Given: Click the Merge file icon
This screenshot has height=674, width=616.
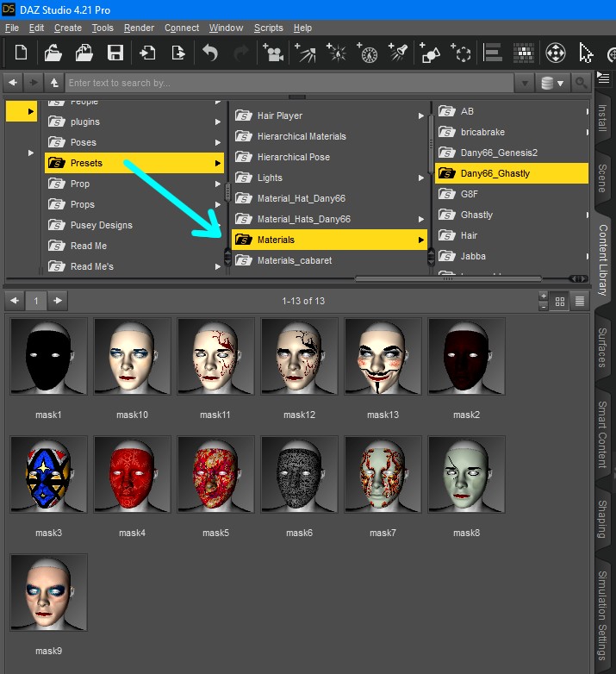Looking at the screenshot, I should [84, 53].
